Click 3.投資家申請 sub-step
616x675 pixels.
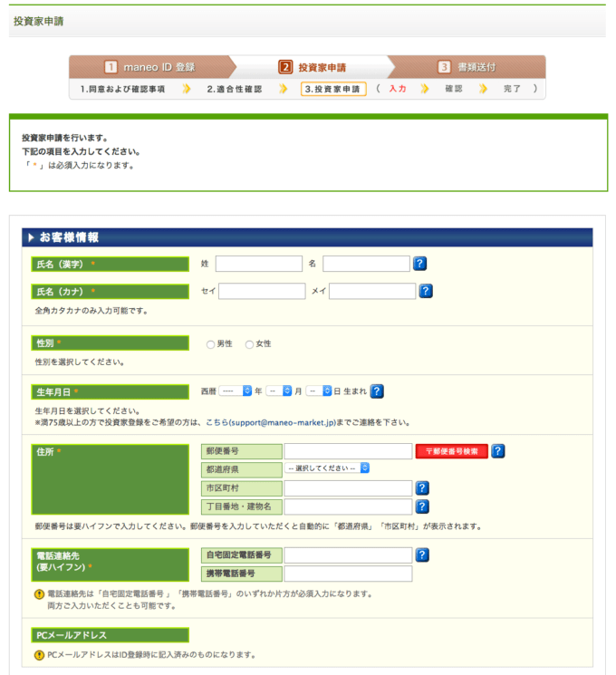[333, 89]
